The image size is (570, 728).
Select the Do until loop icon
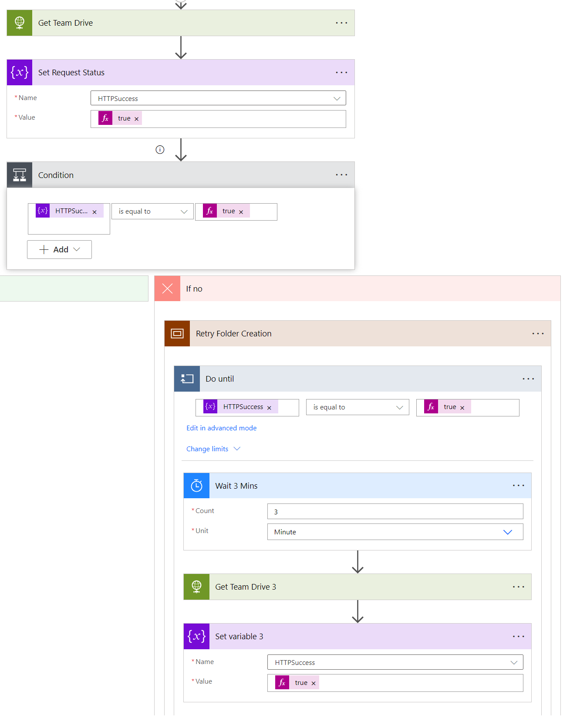click(186, 379)
